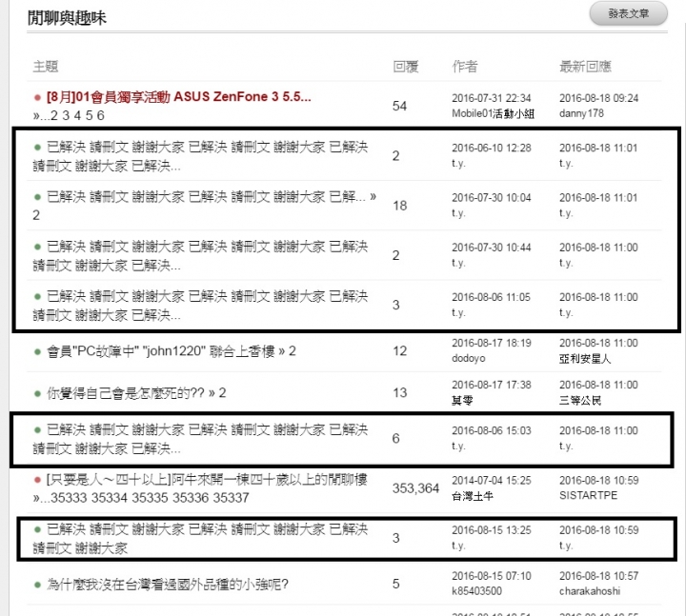The image size is (686, 616).
Task: Open author profile Mobile01活動小組
Action: pyautogui.click(x=494, y=113)
